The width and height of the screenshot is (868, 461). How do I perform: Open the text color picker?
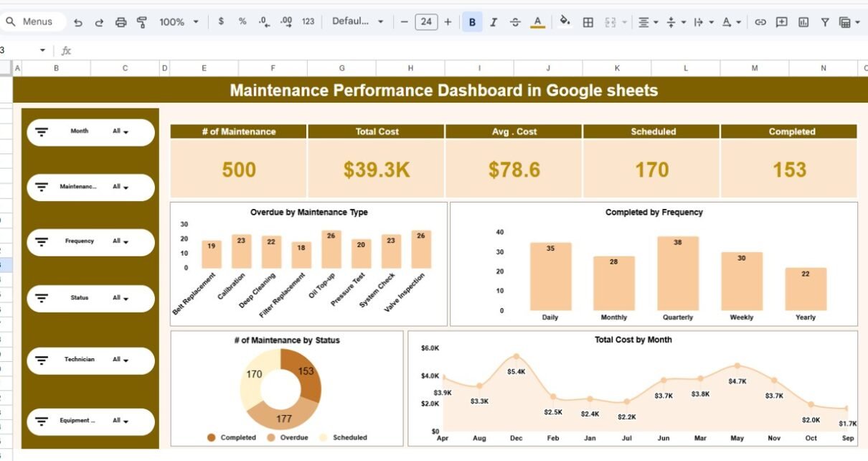click(x=537, y=22)
